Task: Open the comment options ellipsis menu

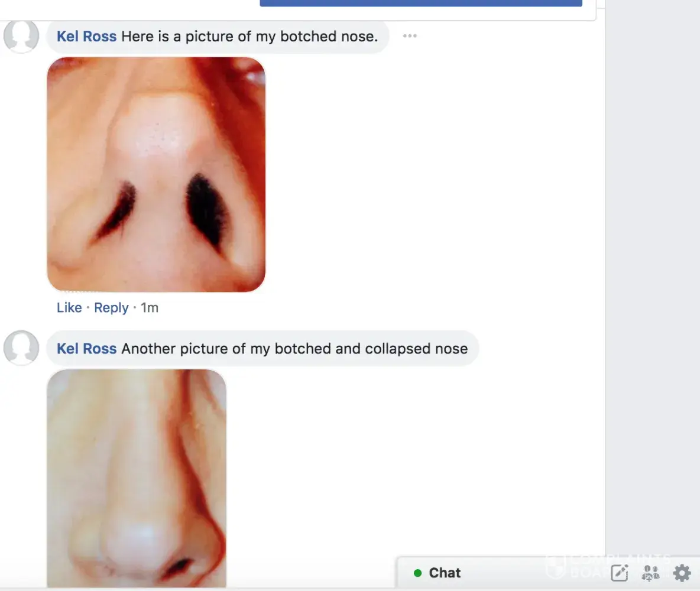Action: click(x=410, y=36)
